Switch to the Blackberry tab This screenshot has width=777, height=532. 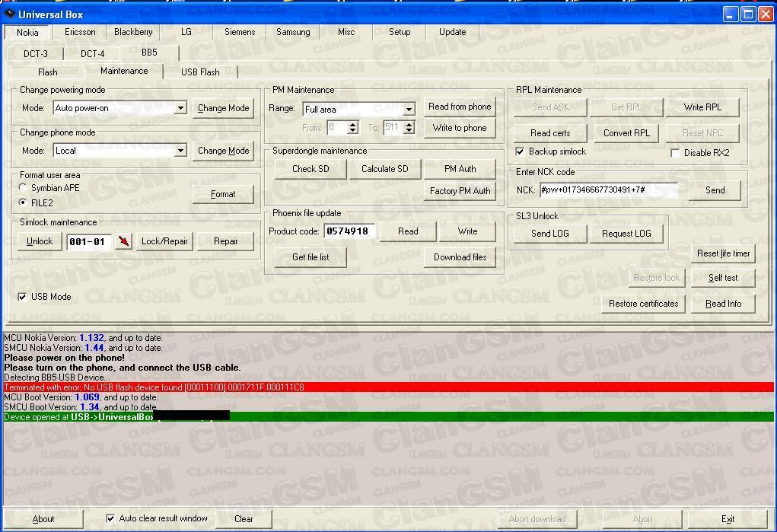(x=133, y=32)
